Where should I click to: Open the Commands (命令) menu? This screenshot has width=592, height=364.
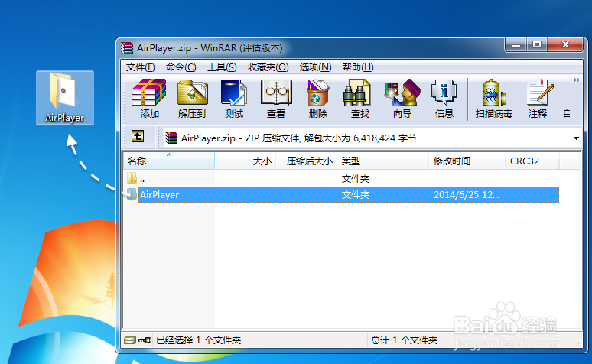(x=181, y=67)
